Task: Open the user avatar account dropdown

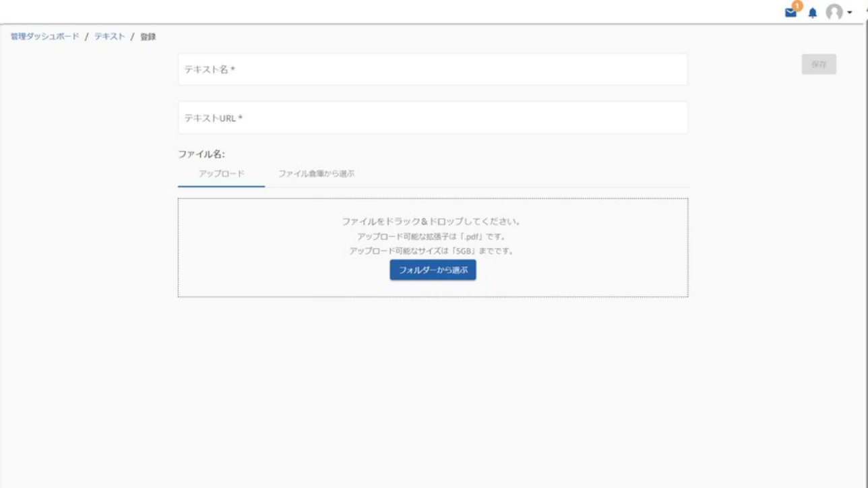Action: 839,12
